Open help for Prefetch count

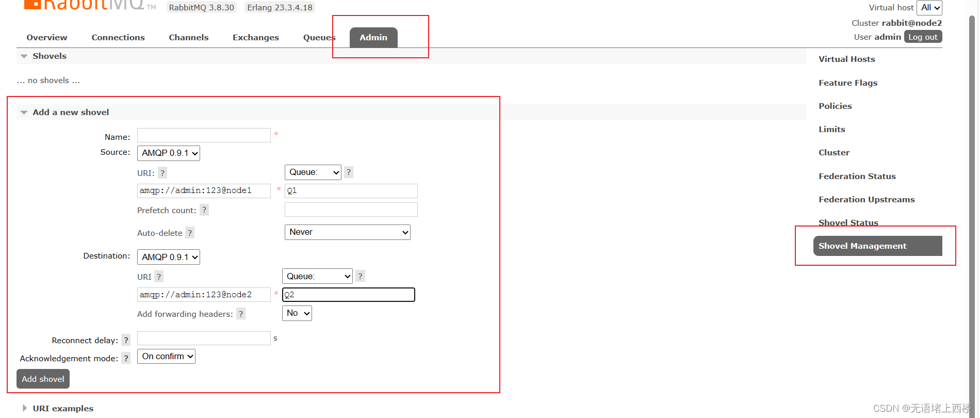[x=204, y=210]
